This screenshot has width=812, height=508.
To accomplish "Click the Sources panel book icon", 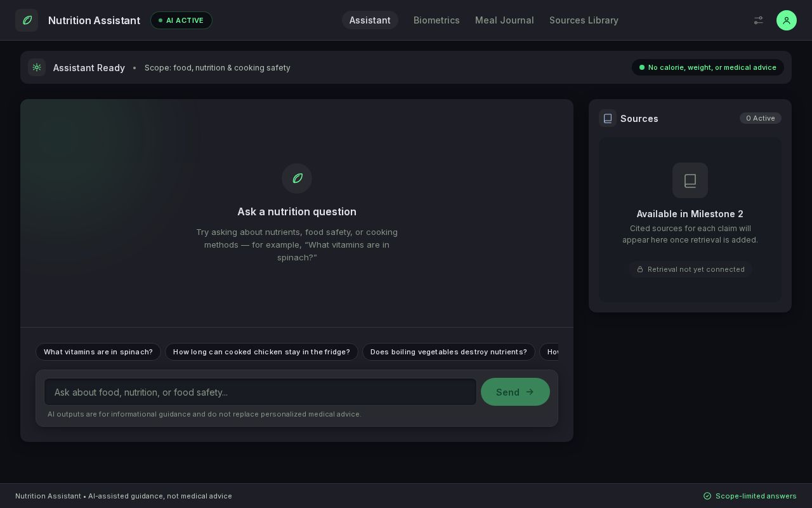I will coord(608,118).
